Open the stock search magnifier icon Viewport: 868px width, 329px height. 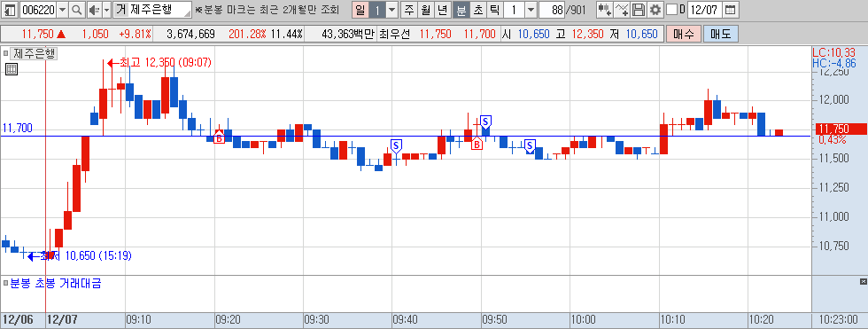[77, 10]
